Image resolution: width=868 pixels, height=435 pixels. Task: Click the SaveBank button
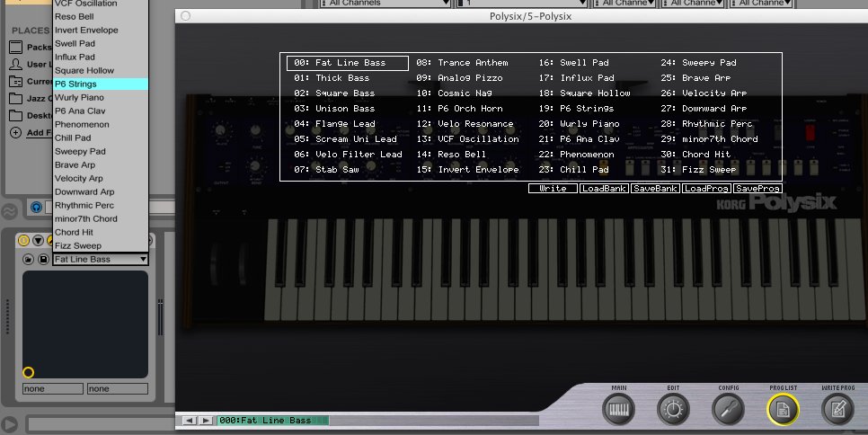coord(655,189)
